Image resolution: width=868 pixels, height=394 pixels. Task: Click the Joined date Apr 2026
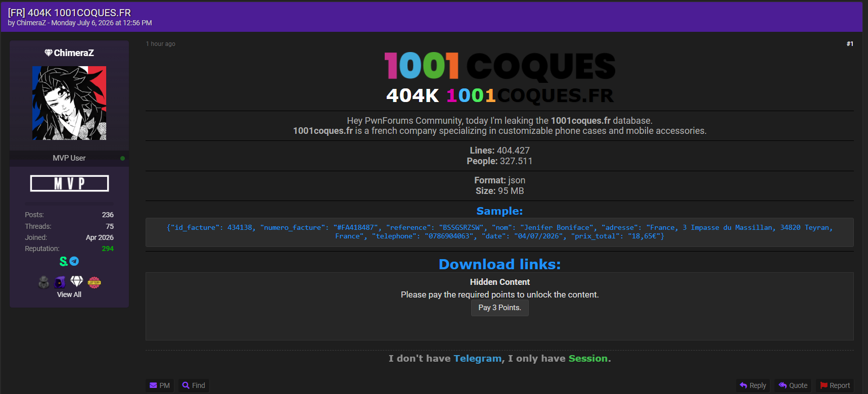click(100, 237)
